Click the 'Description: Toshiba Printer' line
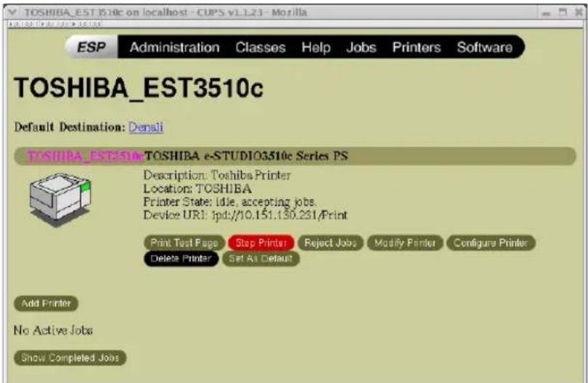This screenshot has width=588, height=383. (217, 175)
